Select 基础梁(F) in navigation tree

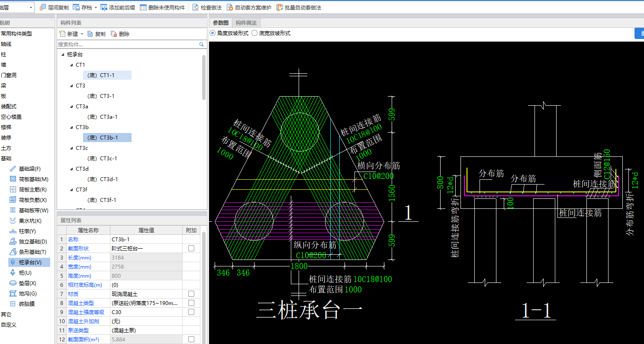click(x=30, y=169)
